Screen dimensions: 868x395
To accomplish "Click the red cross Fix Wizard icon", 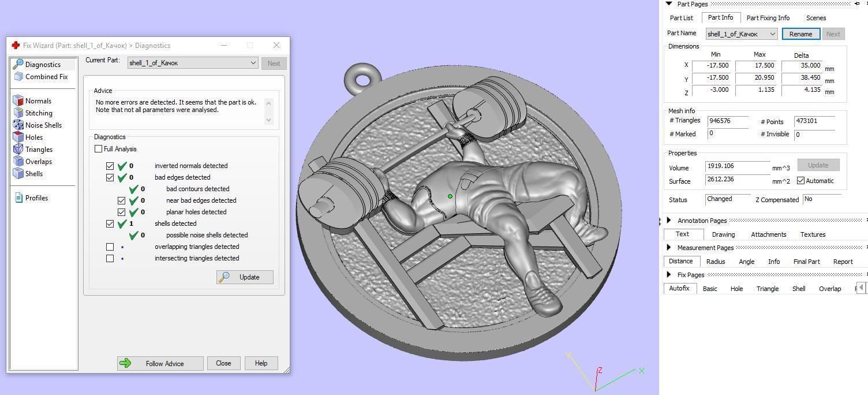I will [x=16, y=46].
